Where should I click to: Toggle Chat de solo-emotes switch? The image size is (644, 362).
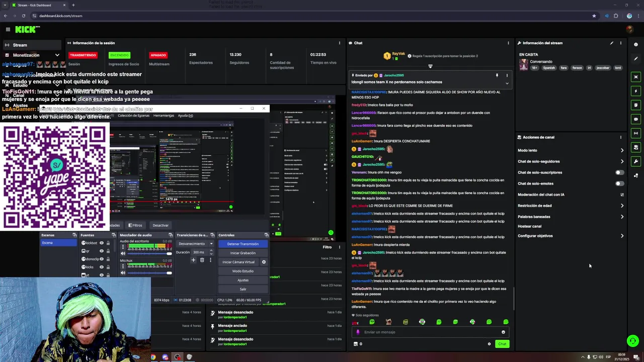click(x=619, y=184)
